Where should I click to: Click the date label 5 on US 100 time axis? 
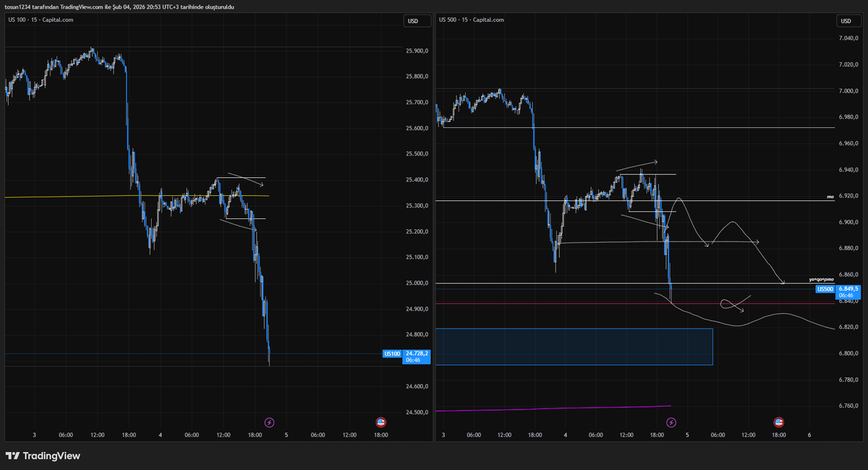click(x=286, y=435)
